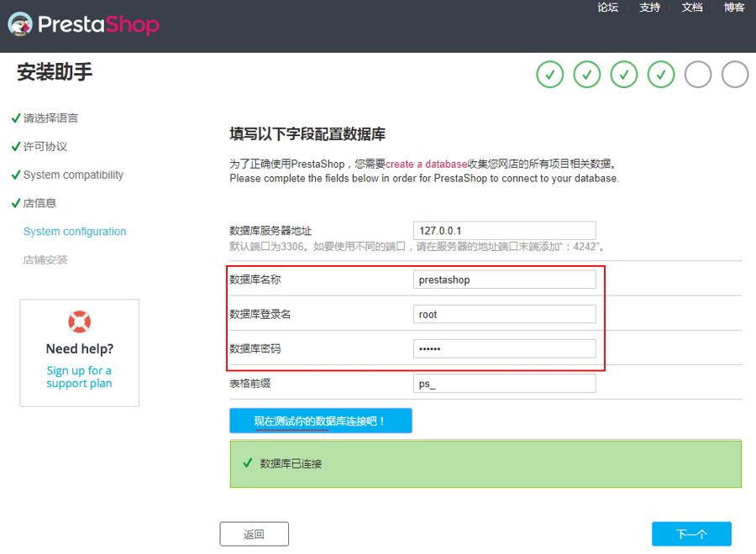Select System configuration step in sidebar
The height and width of the screenshot is (554, 756).
(x=75, y=232)
